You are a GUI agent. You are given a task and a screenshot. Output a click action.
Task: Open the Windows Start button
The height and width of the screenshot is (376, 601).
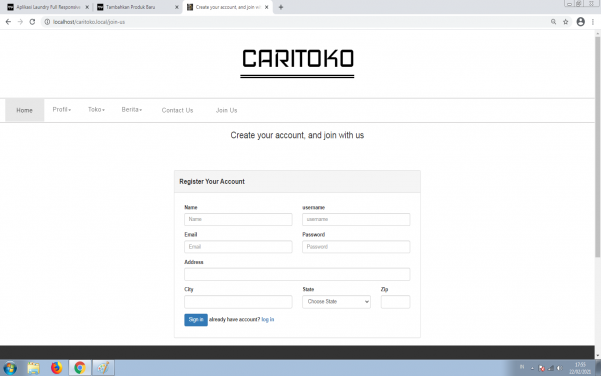tap(10, 368)
